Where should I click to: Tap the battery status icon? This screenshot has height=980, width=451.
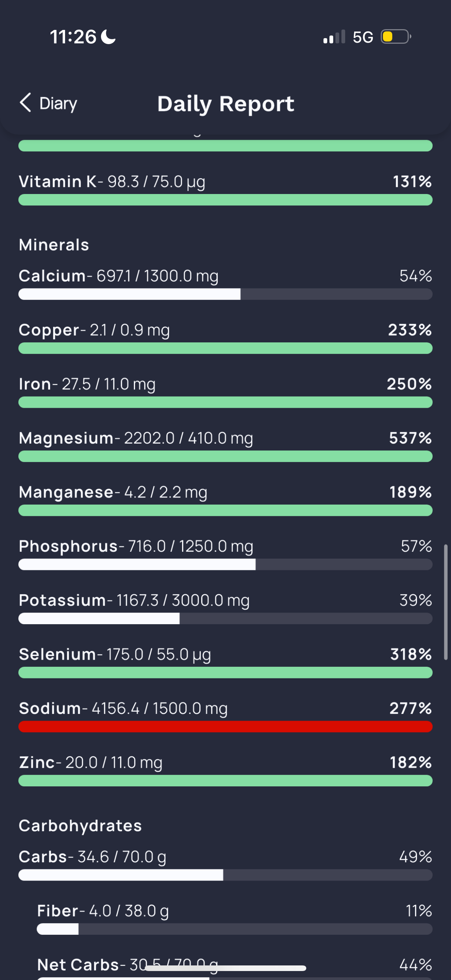pos(395,37)
